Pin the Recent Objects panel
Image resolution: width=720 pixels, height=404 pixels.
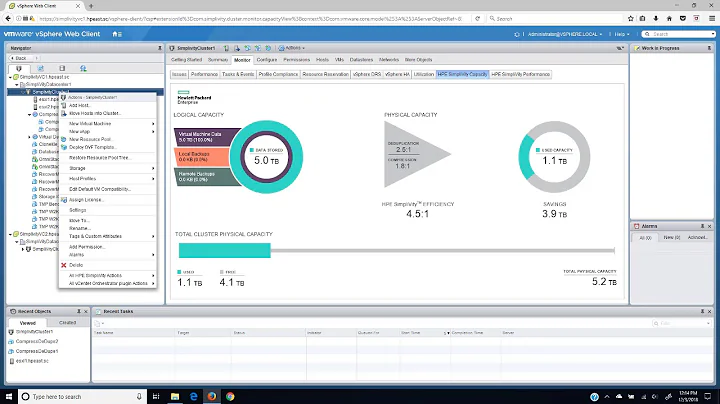pos(79,311)
